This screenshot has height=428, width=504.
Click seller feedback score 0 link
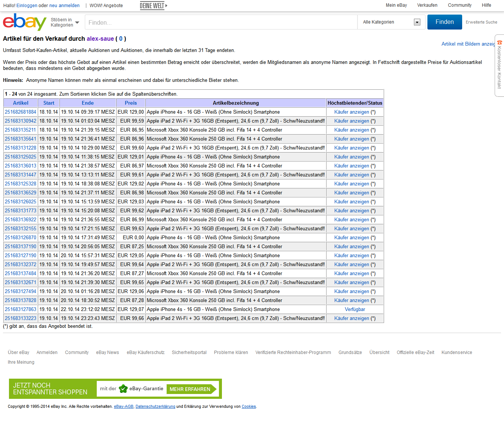pyautogui.click(x=121, y=39)
